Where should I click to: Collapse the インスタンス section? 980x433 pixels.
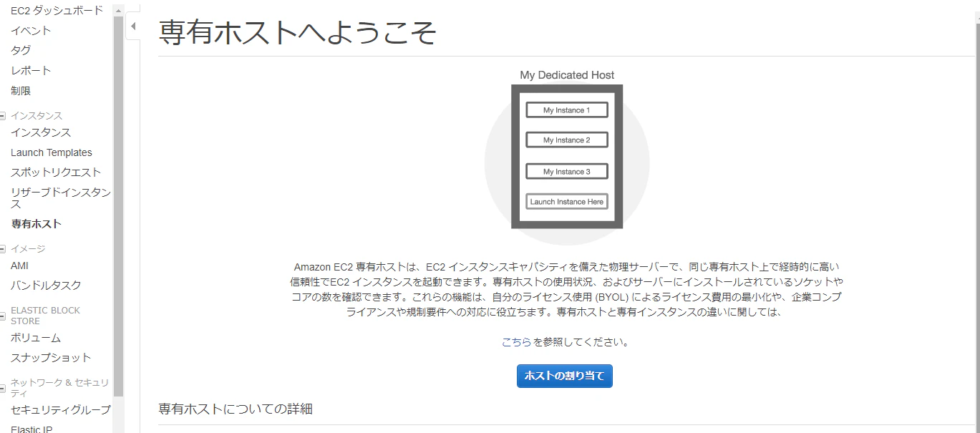coord(3,115)
